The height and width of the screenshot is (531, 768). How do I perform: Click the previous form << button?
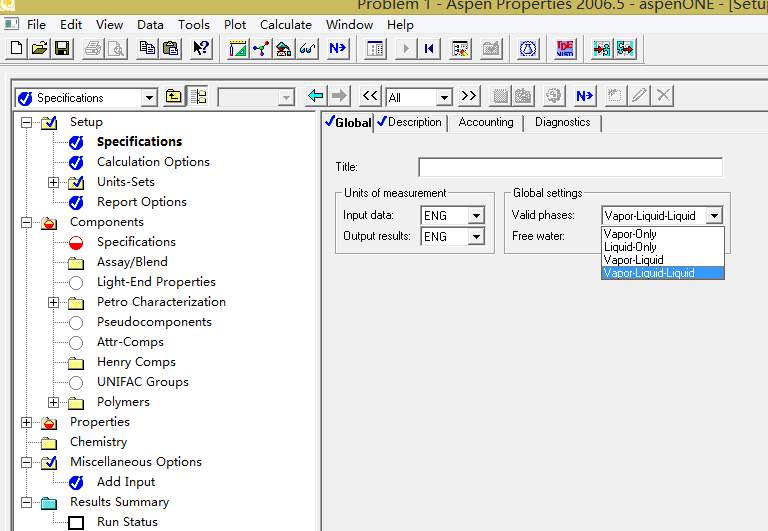click(370, 96)
